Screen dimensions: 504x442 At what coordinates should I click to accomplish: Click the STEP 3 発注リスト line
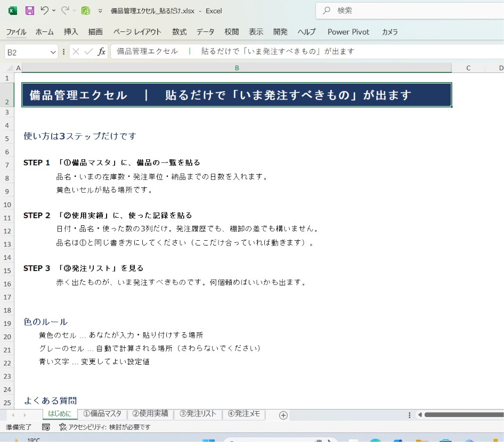(83, 268)
